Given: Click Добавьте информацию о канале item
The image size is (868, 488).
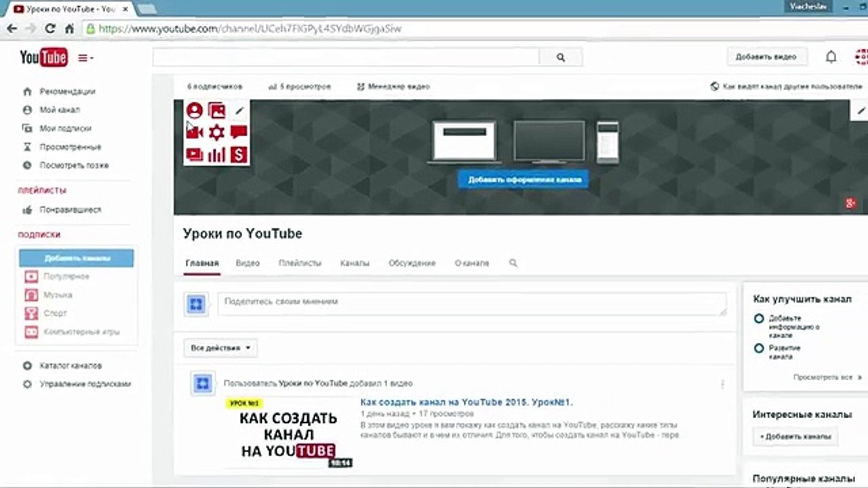Looking at the screenshot, I should pos(793,327).
